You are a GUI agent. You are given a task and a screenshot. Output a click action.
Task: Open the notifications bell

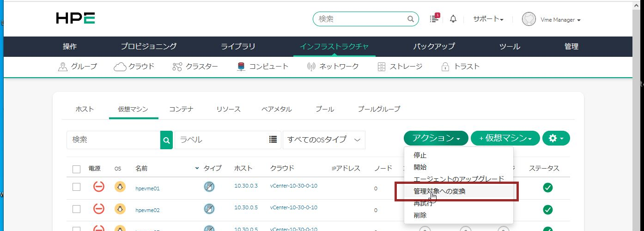pyautogui.click(x=453, y=19)
